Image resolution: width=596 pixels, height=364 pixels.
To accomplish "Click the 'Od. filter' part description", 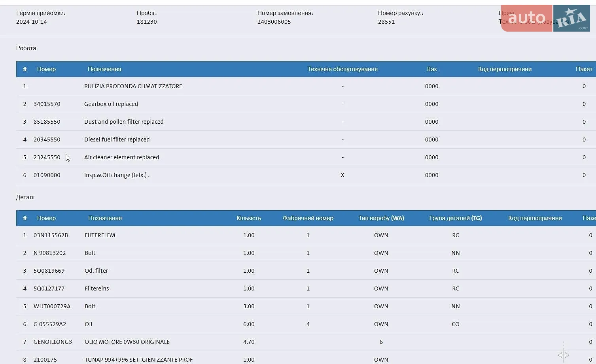I will coord(96,271).
